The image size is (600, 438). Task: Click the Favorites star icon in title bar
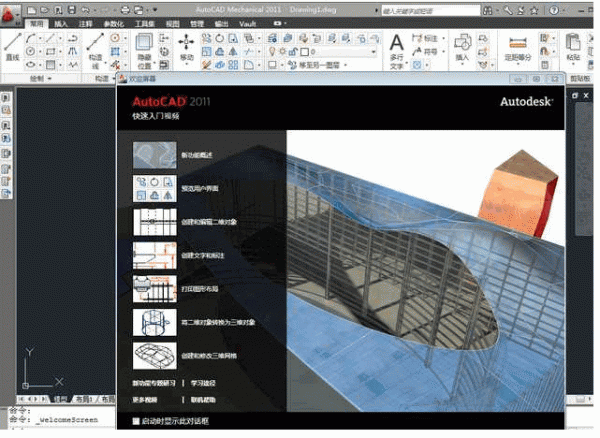[534, 11]
